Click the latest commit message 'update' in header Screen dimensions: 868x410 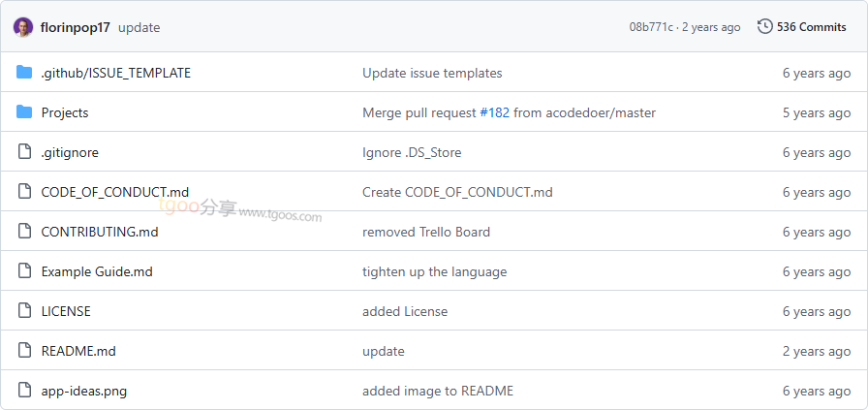point(139,27)
